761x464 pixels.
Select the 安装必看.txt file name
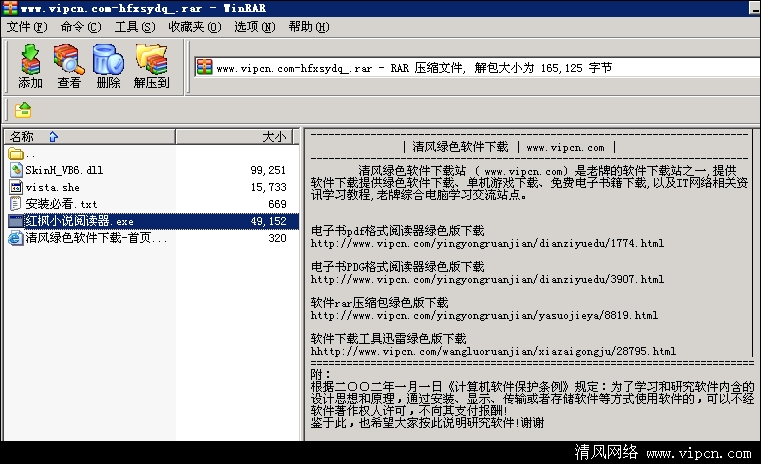pyautogui.click(x=61, y=204)
